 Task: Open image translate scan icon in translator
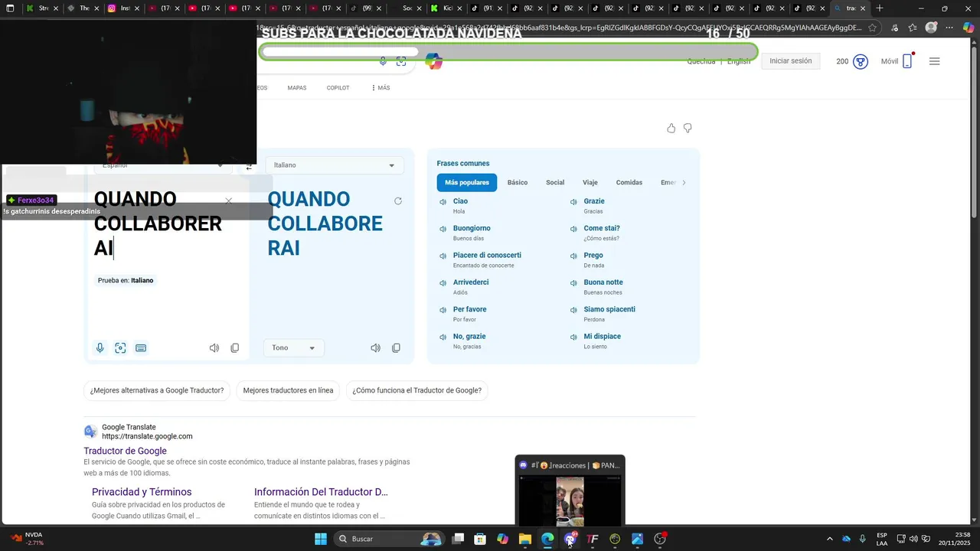point(120,348)
